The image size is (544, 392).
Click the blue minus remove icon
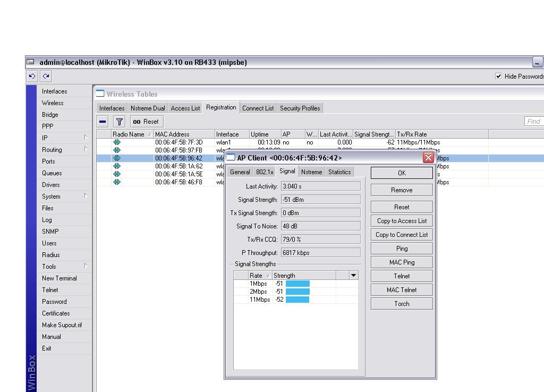pyautogui.click(x=103, y=122)
